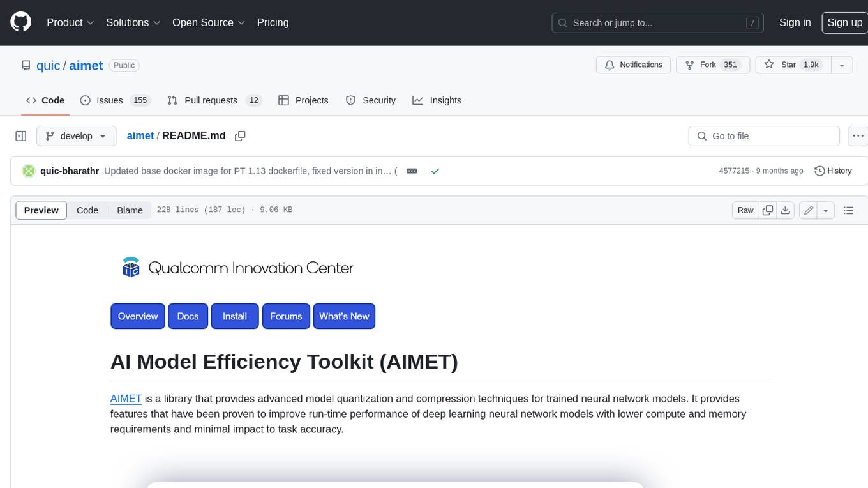This screenshot has width=868, height=488.
Task: Open commit 4577215
Action: tap(734, 171)
